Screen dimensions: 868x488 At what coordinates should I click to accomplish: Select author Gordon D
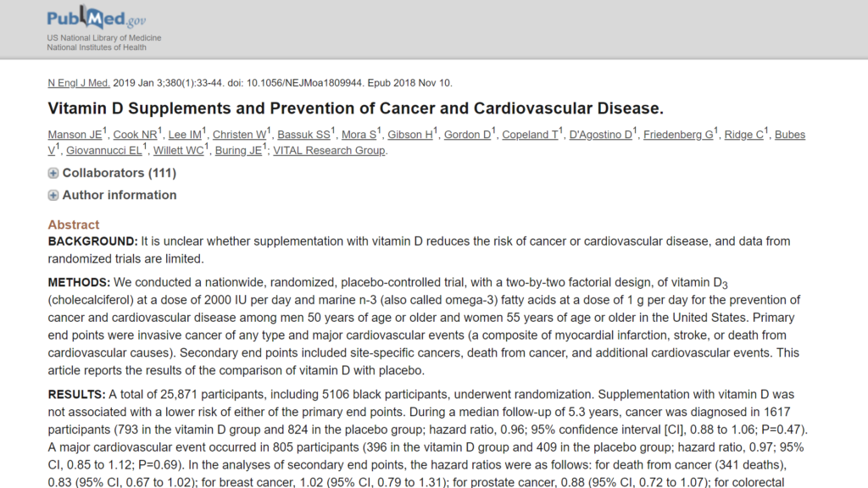click(x=467, y=136)
